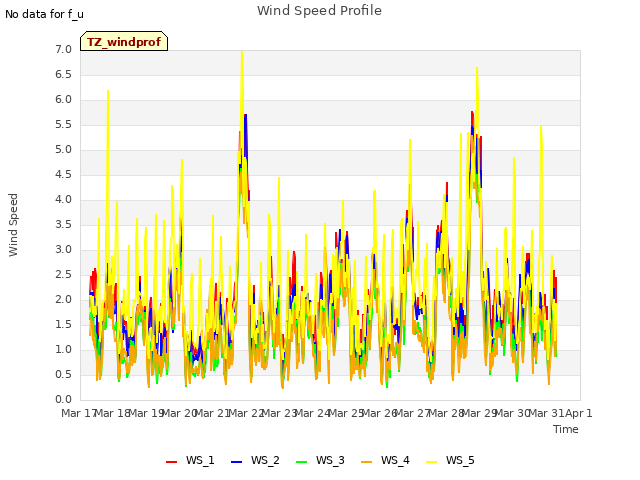Click the 6.5 y-axis tick label

[63, 75]
